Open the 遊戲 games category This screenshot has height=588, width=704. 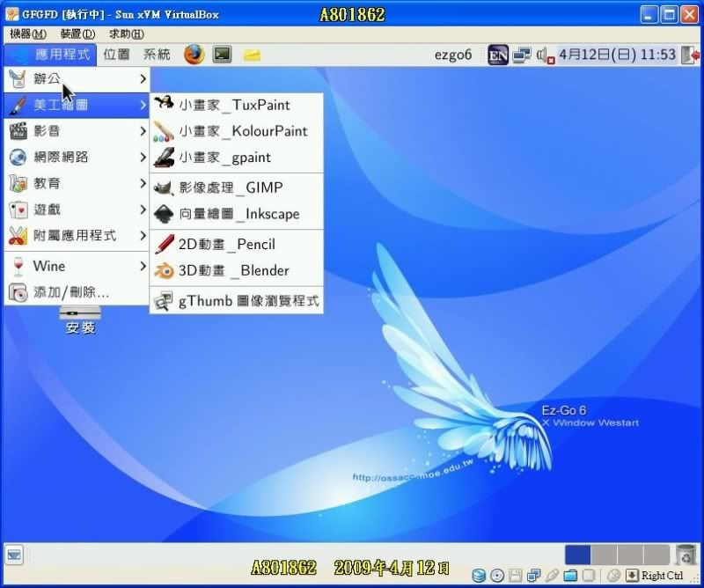coord(77,209)
